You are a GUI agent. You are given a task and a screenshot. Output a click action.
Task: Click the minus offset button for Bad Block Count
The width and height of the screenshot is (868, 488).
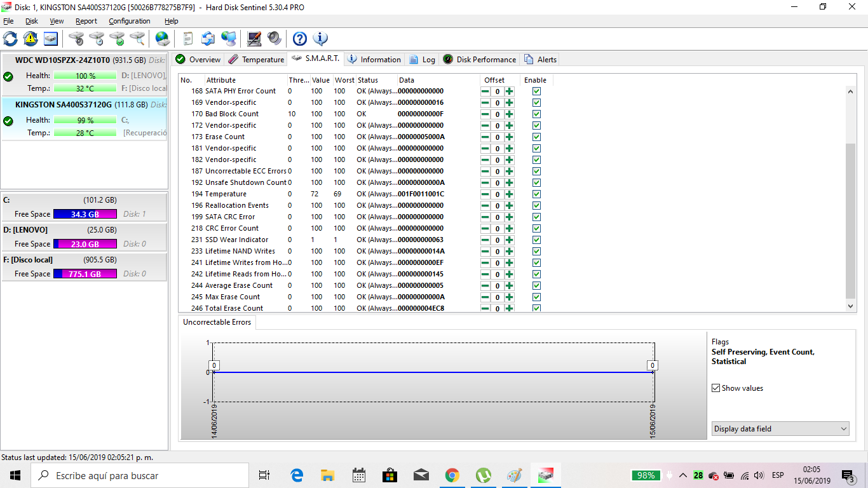point(485,114)
